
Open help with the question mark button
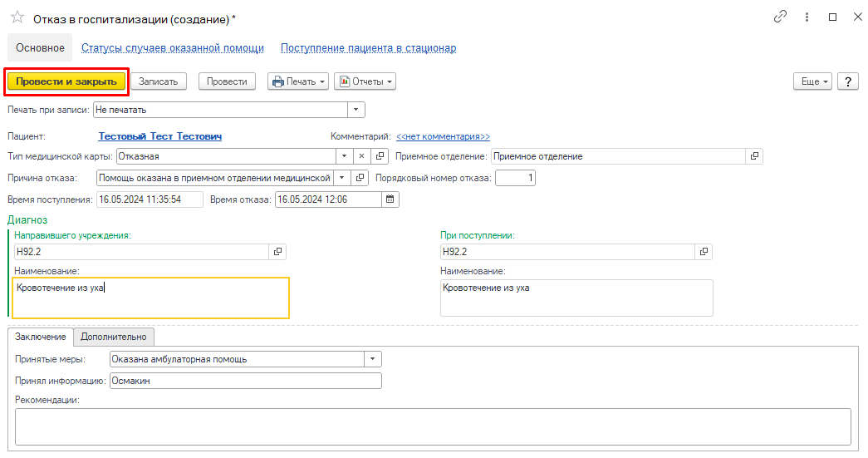tap(847, 81)
